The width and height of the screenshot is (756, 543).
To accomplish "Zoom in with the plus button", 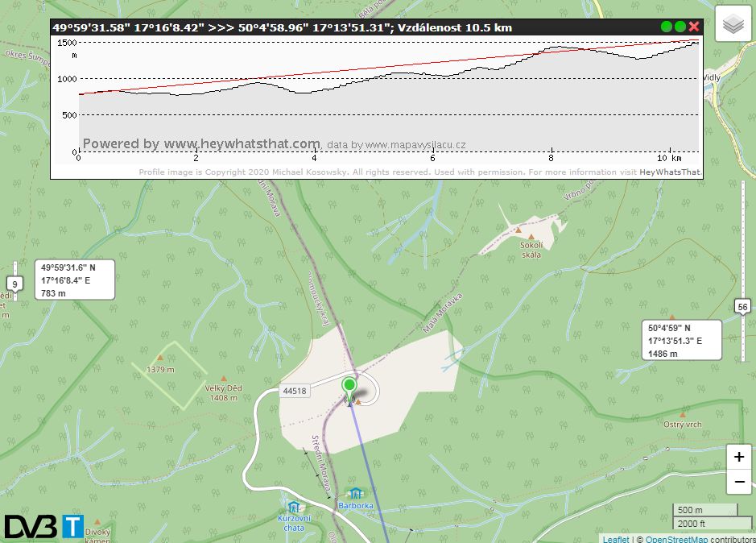I will pos(739,458).
